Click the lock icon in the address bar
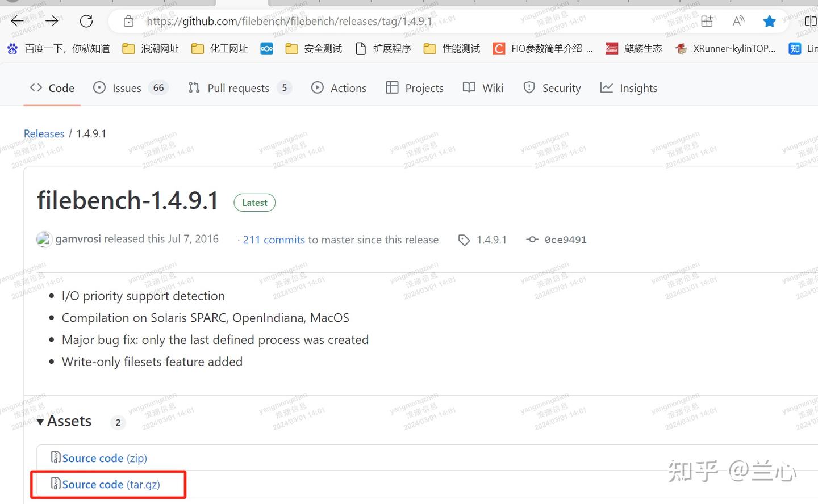This screenshot has height=504, width=818. tap(128, 21)
